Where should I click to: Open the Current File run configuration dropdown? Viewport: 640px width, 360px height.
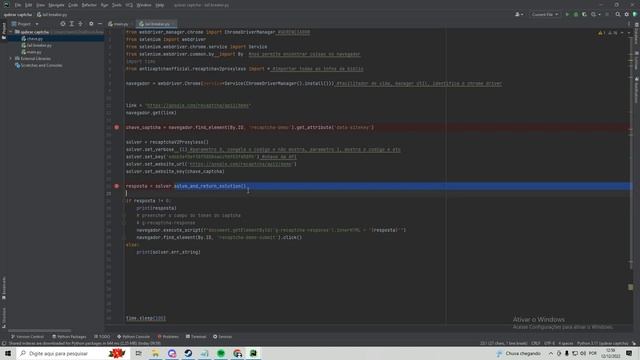click(x=544, y=14)
